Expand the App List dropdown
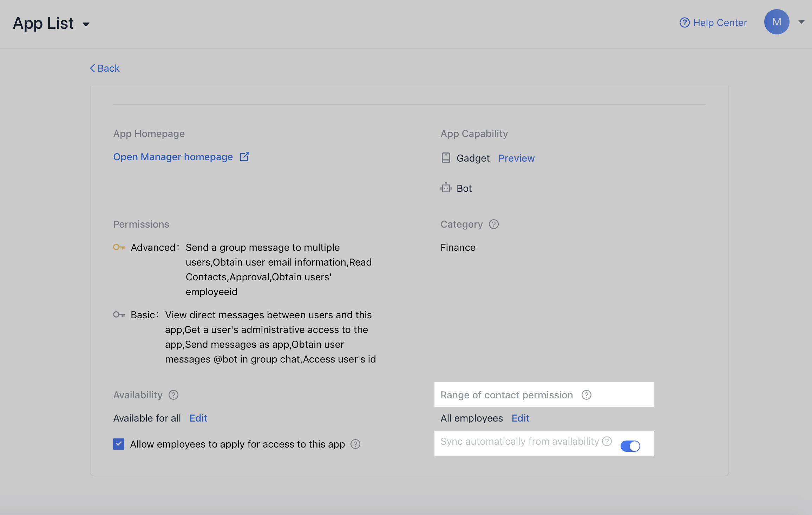The width and height of the screenshot is (812, 515). tap(87, 24)
